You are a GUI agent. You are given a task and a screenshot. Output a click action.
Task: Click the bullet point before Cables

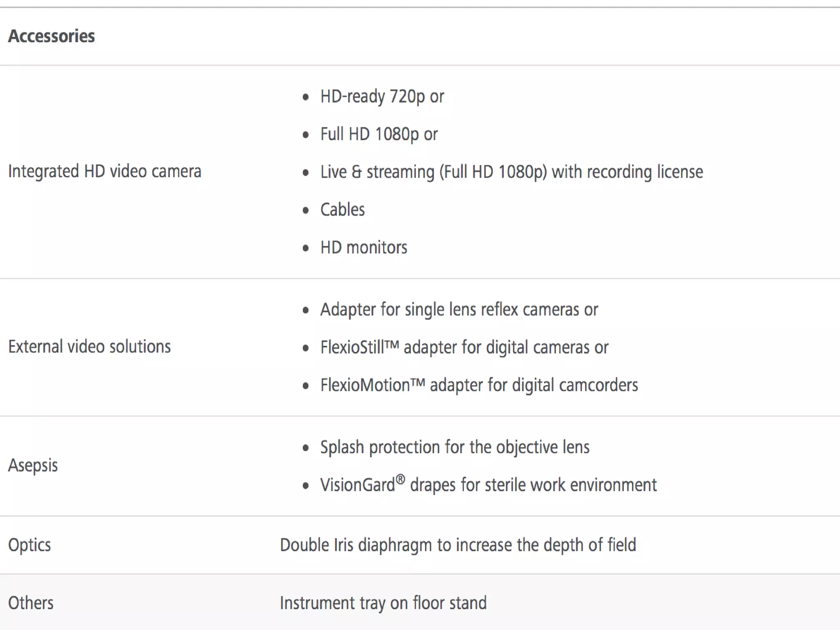306,211
